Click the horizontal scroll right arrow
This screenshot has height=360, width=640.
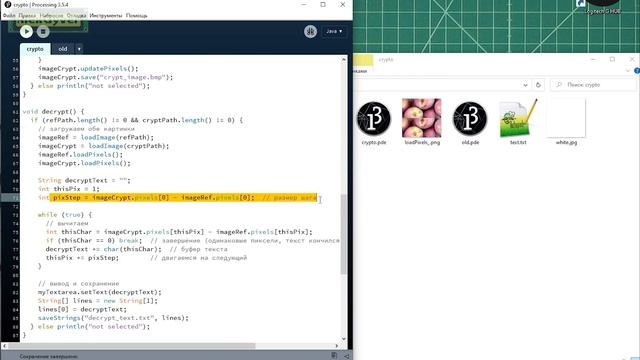pyautogui.click(x=337, y=346)
